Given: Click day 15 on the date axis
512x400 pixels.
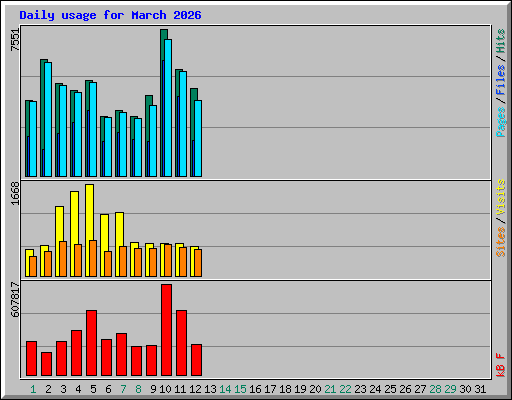Looking at the screenshot, I should (x=240, y=389).
